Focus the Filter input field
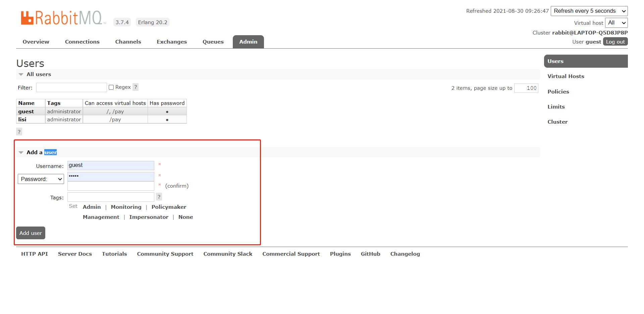The width and height of the screenshot is (644, 314). (71, 87)
